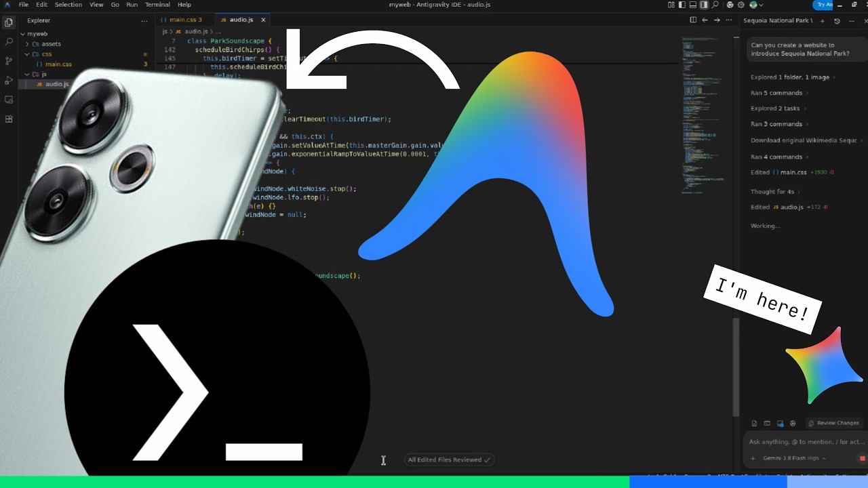Open the Go menu
Image resolution: width=868 pixels, height=488 pixels.
115,5
